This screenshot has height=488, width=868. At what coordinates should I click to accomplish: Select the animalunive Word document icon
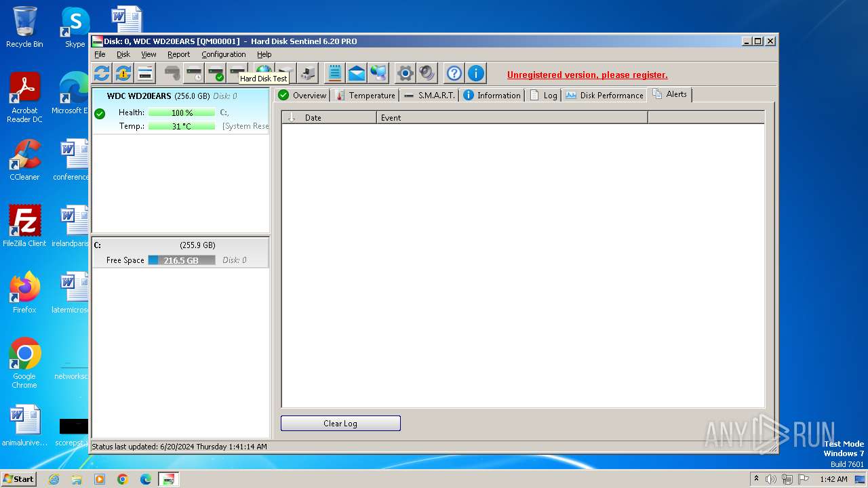tap(24, 426)
